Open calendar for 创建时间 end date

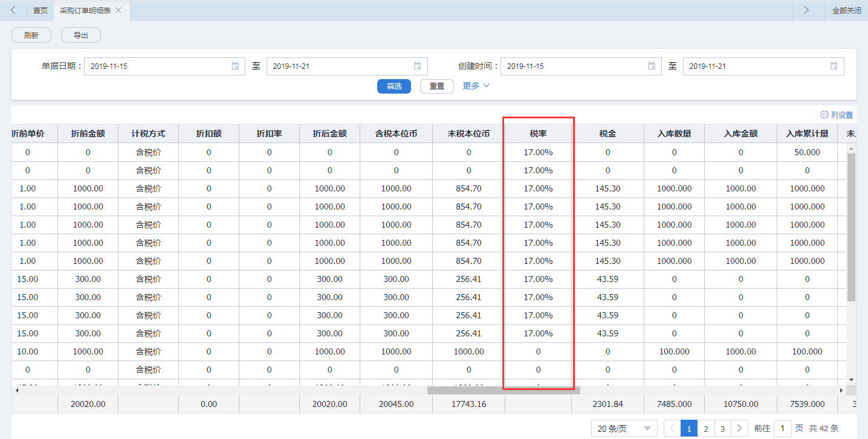point(834,66)
